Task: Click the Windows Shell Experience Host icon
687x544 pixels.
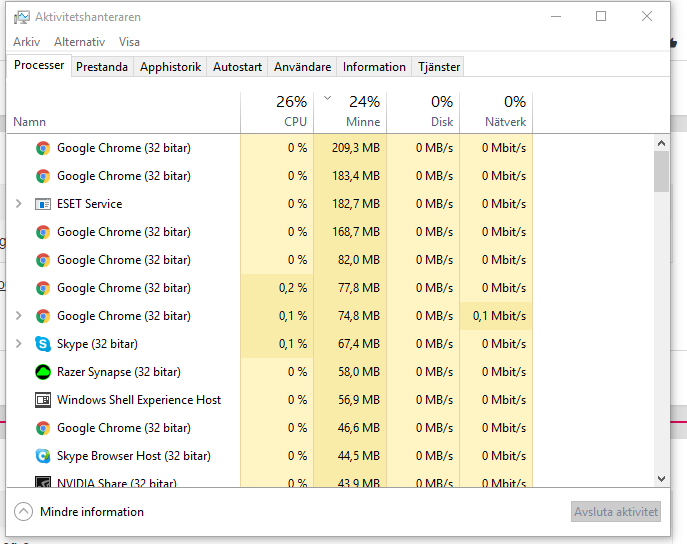Action: click(43, 400)
